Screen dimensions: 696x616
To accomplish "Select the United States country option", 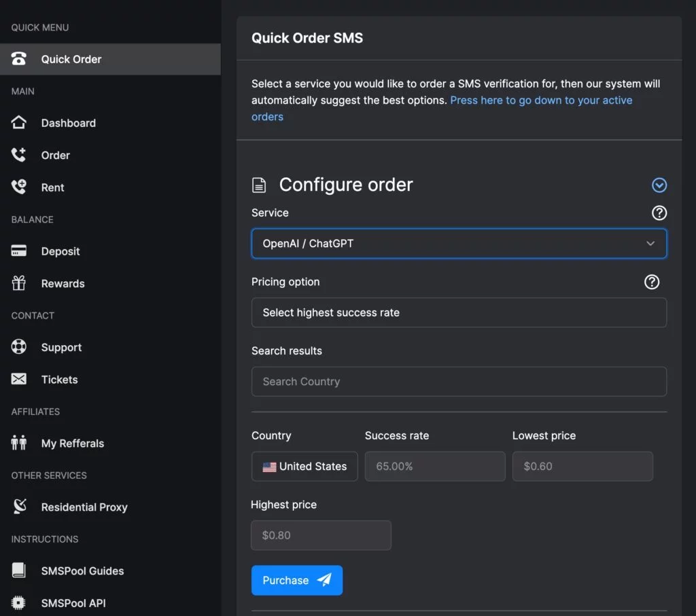I will pyautogui.click(x=304, y=467).
